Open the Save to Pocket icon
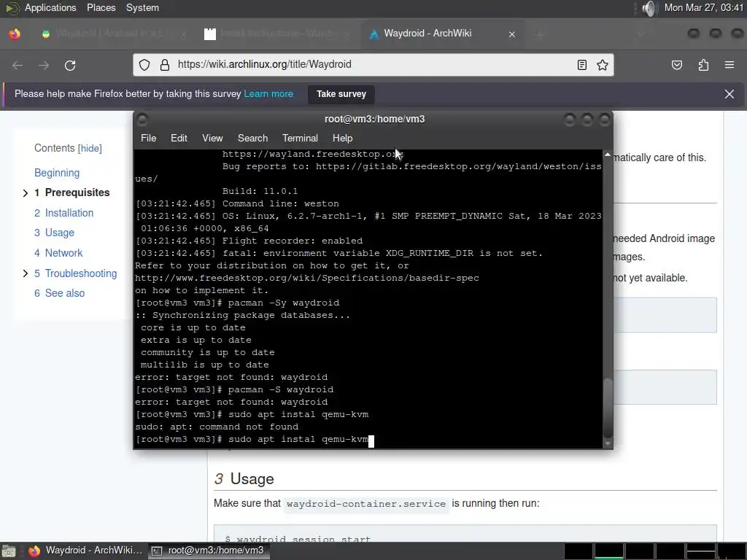 677,65
